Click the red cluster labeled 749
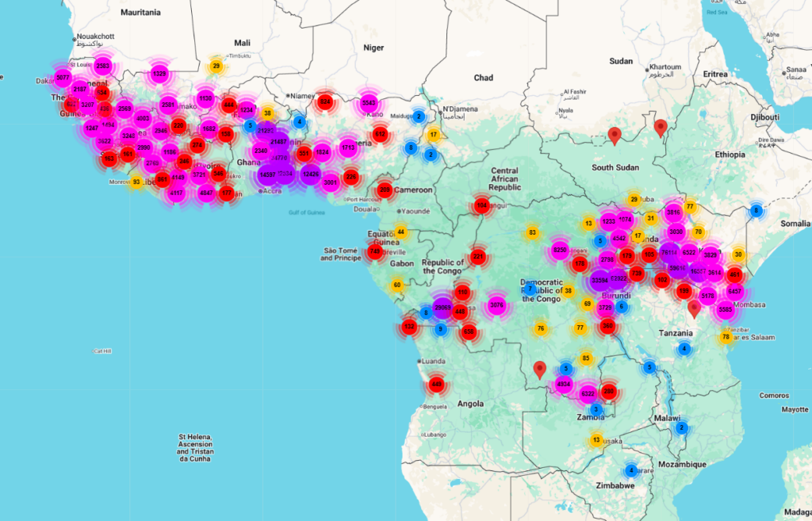The image size is (812, 521). (x=375, y=251)
